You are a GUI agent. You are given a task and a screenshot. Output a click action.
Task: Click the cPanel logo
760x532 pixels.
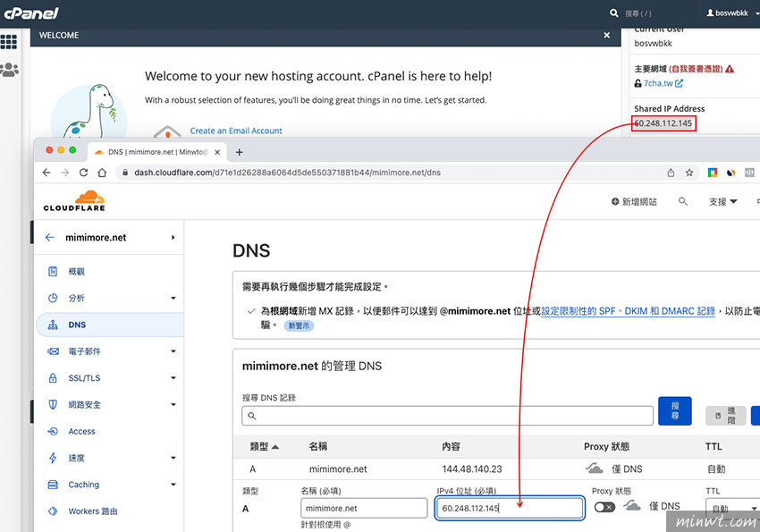click(x=31, y=13)
